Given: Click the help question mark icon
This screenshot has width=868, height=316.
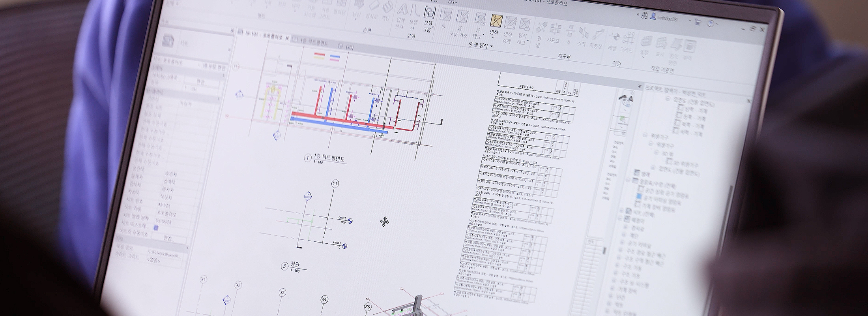Looking at the screenshot, I should click(711, 24).
